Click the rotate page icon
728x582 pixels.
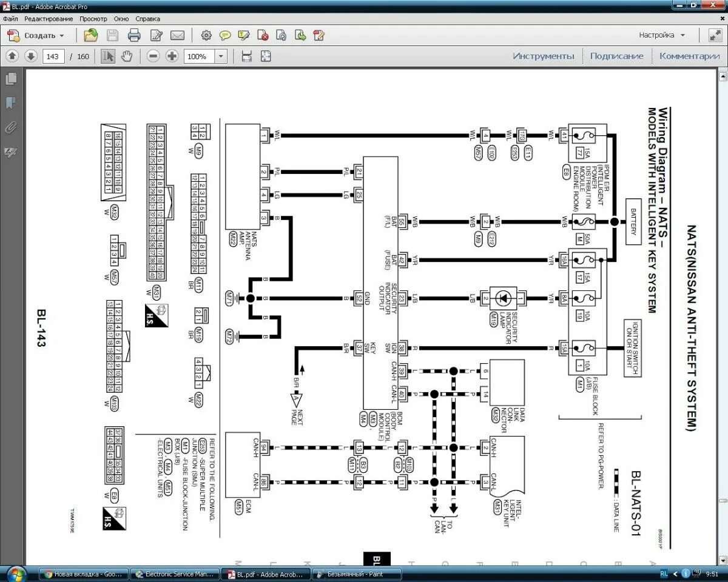[281, 35]
